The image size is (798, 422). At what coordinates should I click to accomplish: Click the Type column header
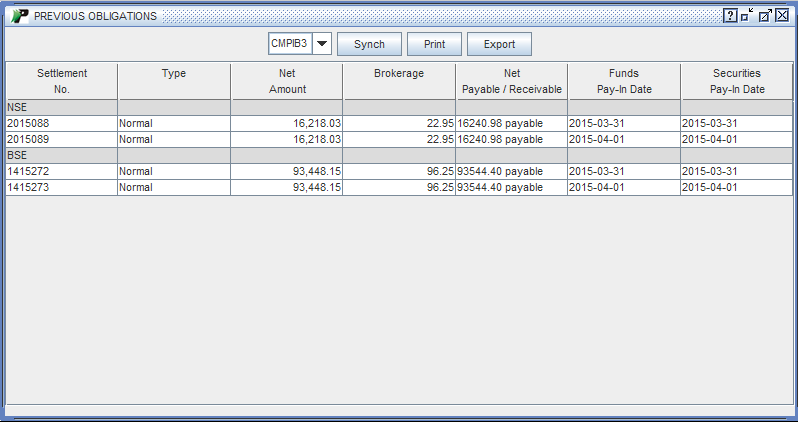pos(174,81)
